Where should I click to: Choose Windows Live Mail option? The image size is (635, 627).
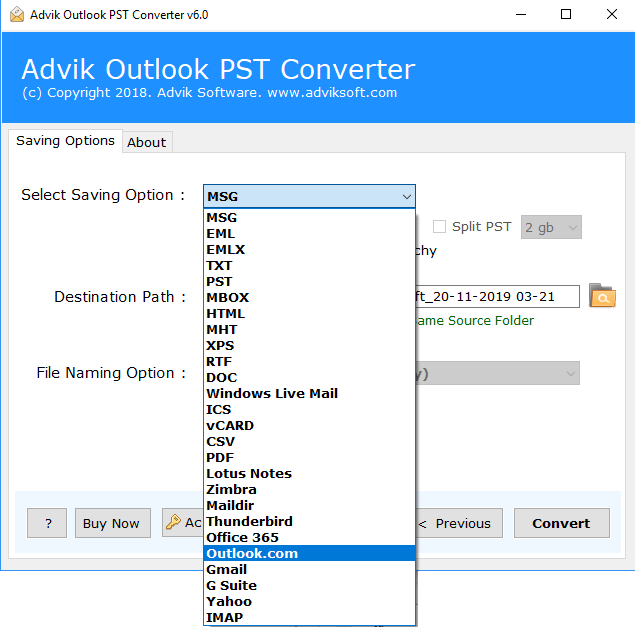tap(309, 394)
